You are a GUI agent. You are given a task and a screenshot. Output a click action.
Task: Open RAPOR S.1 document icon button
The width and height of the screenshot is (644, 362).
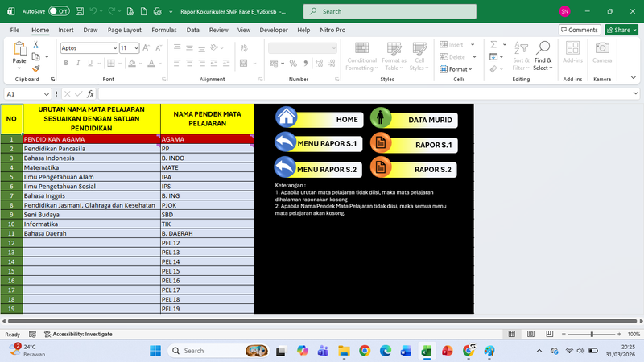(x=382, y=144)
